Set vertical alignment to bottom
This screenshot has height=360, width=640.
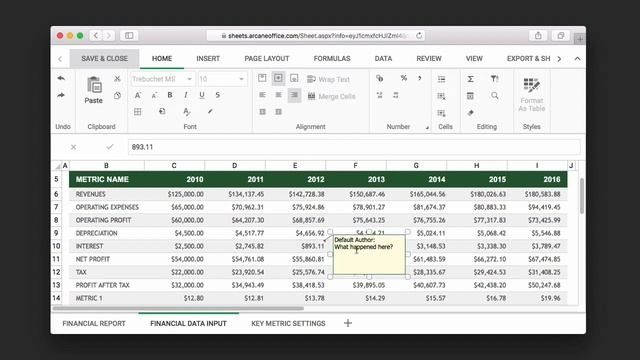[294, 78]
